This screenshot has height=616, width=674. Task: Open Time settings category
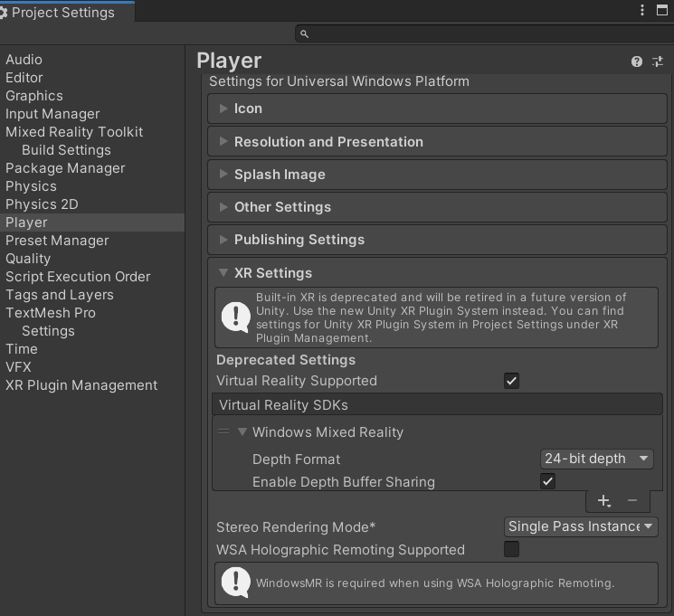click(x=22, y=349)
